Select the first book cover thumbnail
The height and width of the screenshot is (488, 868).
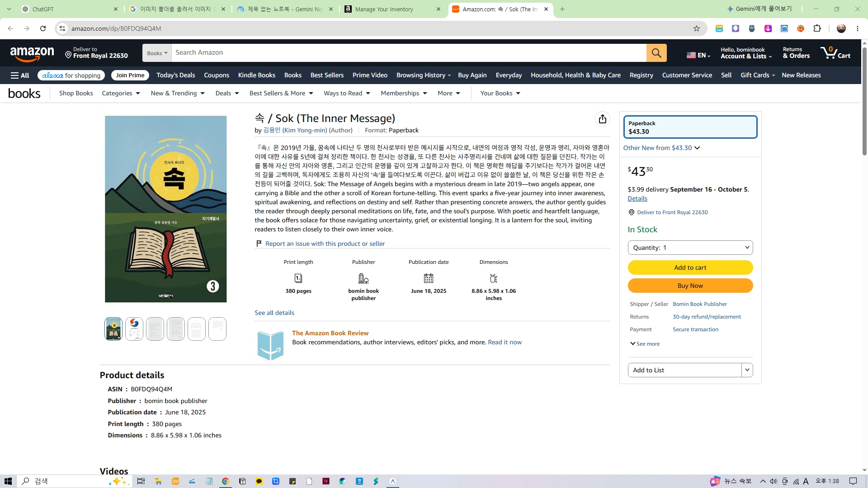point(113,329)
